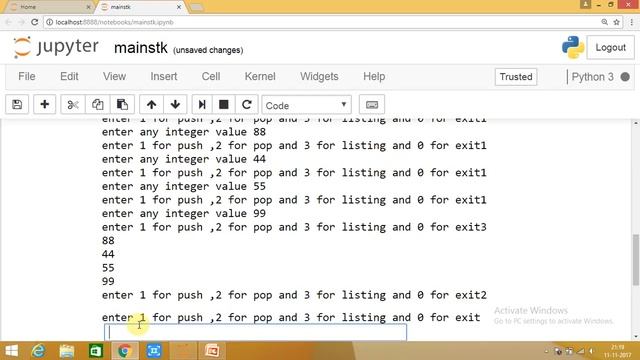
Task: Reload the page in the browser
Action: (x=35, y=22)
